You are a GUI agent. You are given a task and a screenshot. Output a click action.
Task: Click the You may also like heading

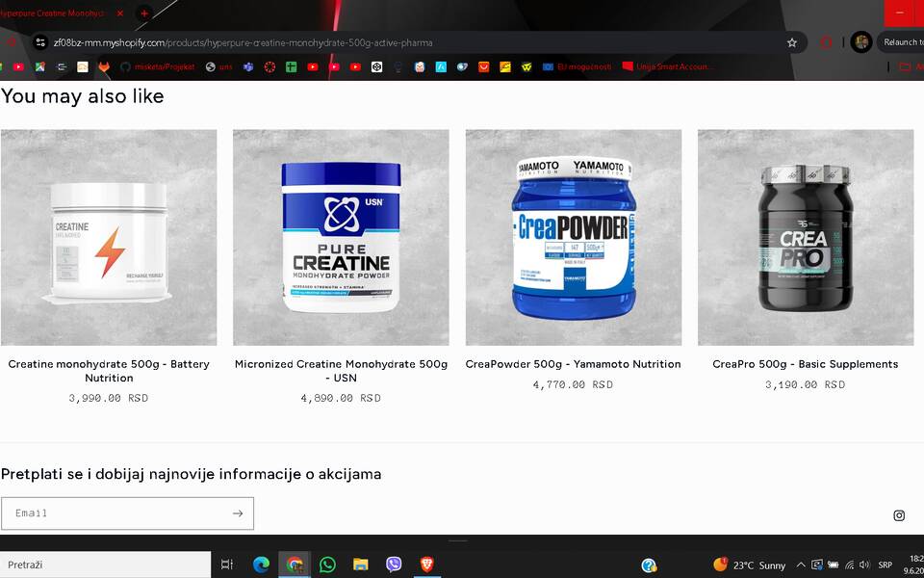[x=83, y=96]
